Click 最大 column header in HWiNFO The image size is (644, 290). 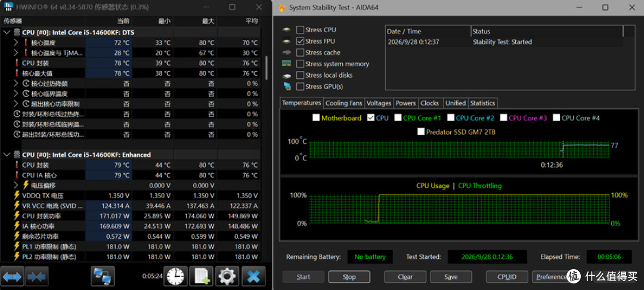(x=196, y=21)
